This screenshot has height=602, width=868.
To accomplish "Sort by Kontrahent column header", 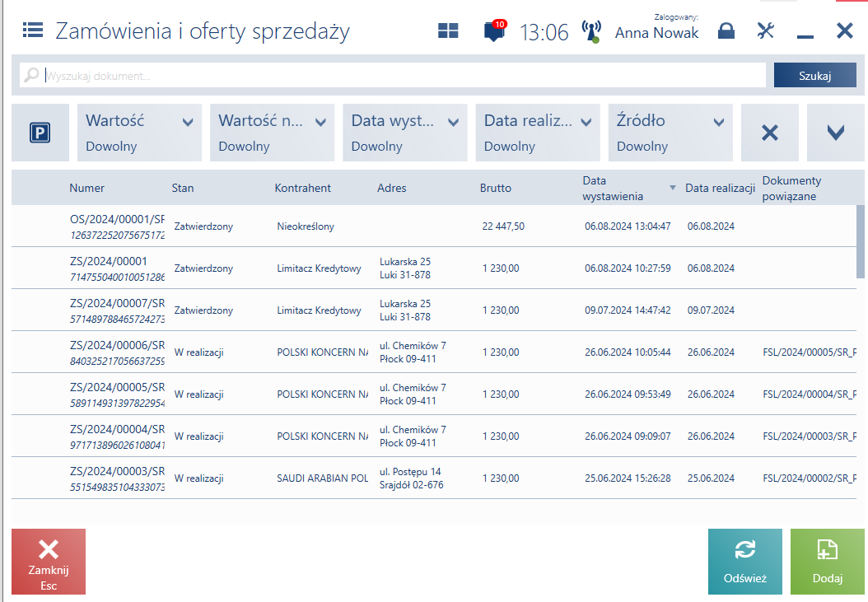I will (x=302, y=189).
